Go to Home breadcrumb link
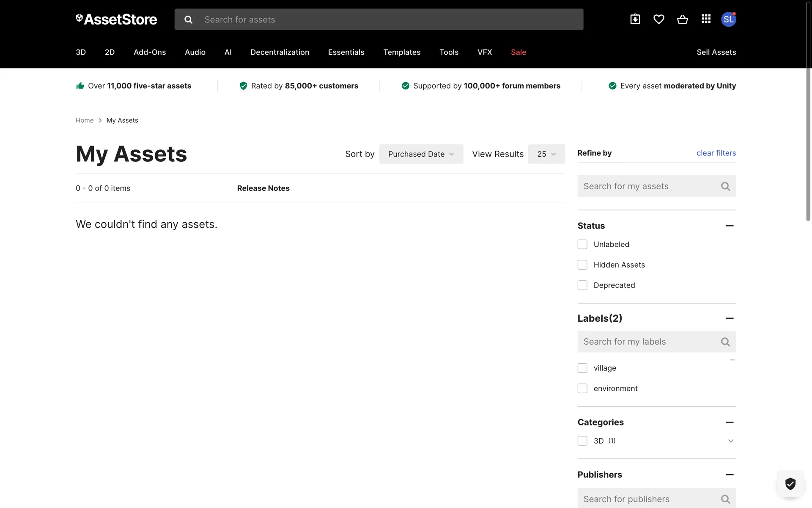The width and height of the screenshot is (812, 508). [x=85, y=121]
